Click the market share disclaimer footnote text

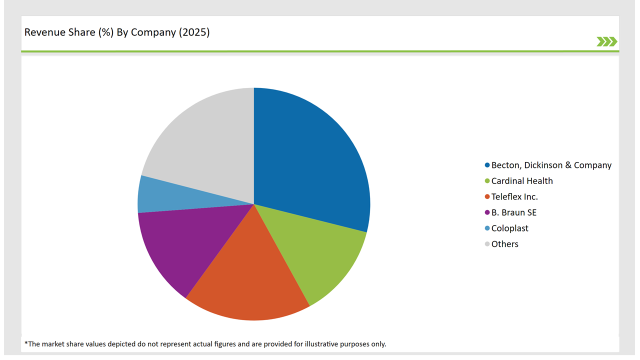point(205,344)
